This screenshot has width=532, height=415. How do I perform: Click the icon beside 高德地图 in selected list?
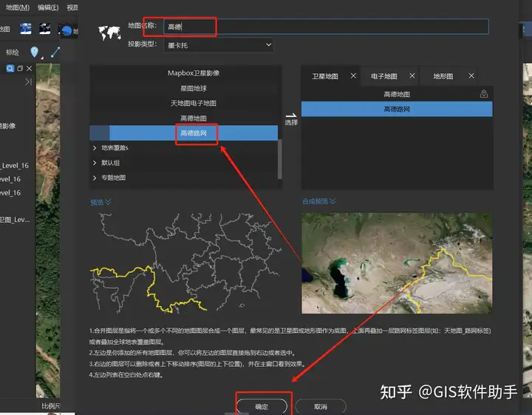pos(484,94)
